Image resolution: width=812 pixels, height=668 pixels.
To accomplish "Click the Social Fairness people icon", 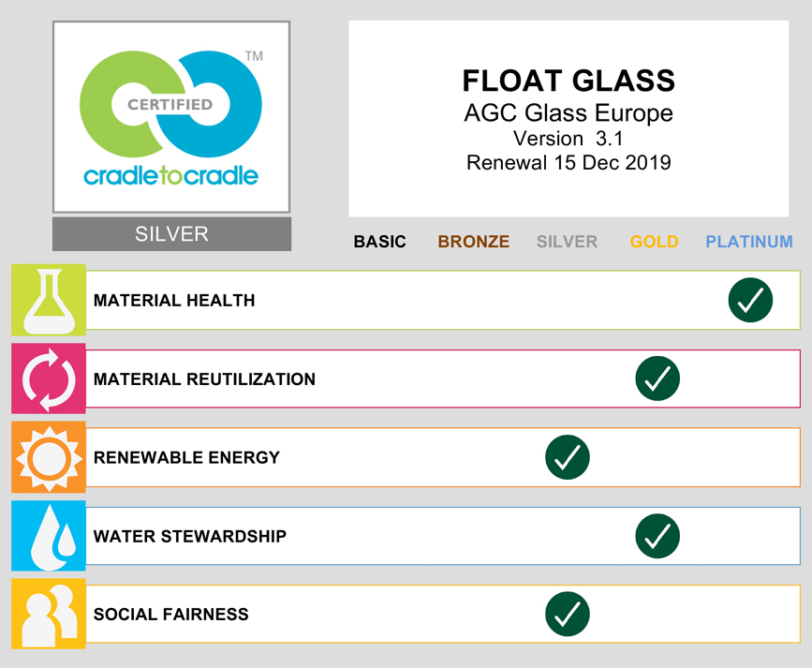I will pos(49,615).
